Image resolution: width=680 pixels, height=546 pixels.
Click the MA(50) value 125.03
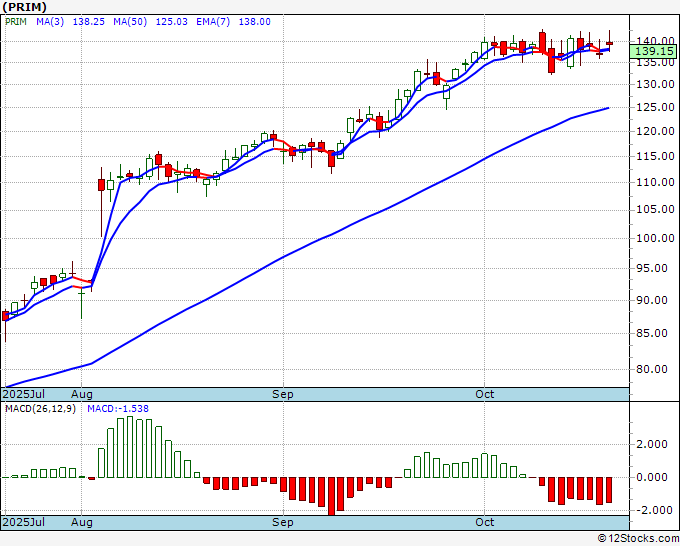pos(172,22)
